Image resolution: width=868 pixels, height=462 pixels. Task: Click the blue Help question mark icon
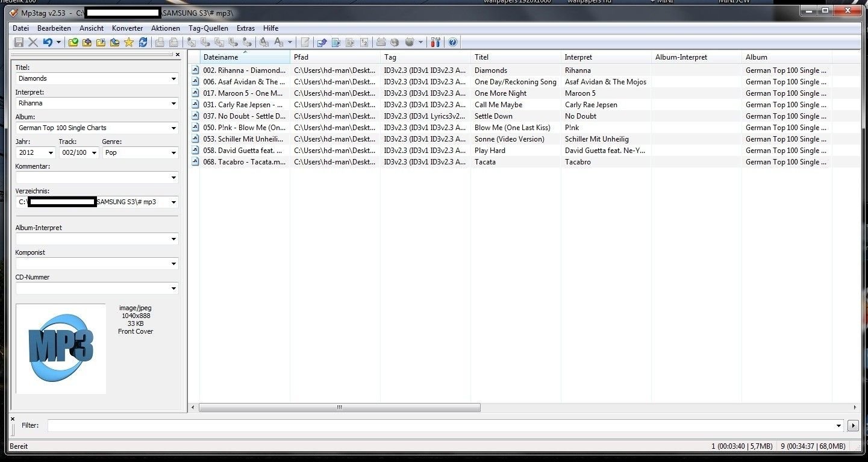pos(452,42)
